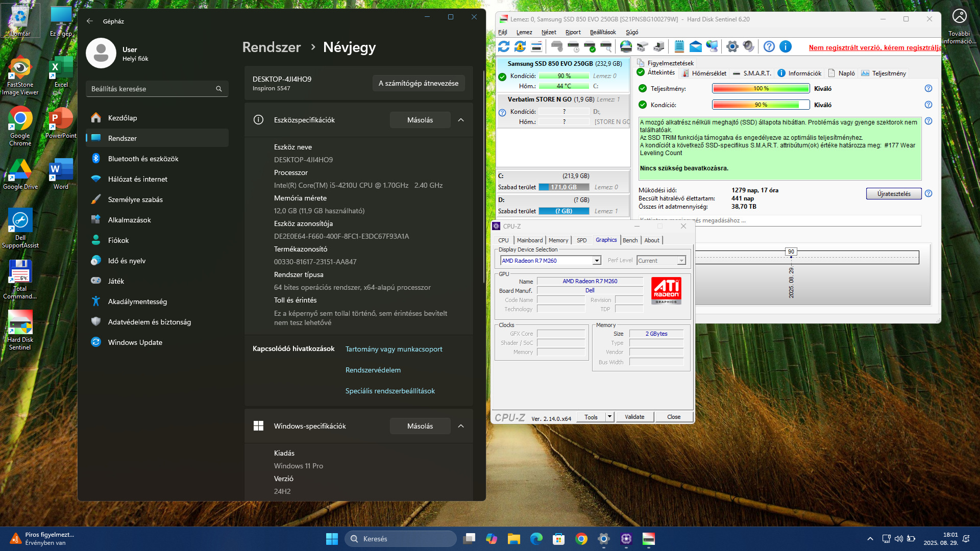Click A számítógép átnevezése button

[418, 83]
